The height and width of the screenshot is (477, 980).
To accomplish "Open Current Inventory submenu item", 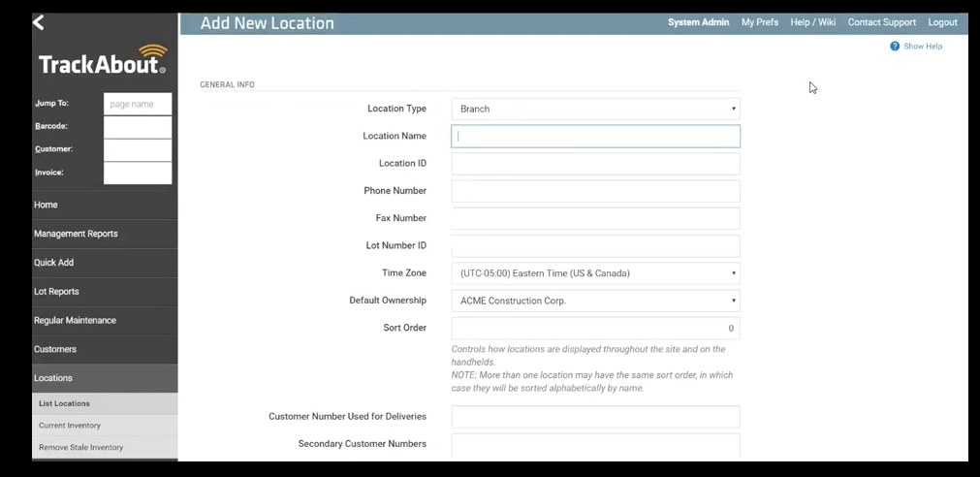I will (x=105, y=425).
